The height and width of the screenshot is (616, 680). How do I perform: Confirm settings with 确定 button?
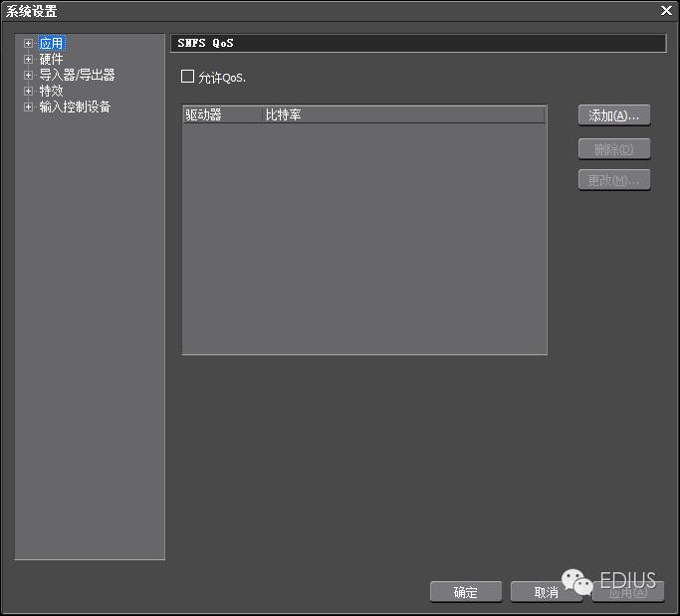pos(466,592)
